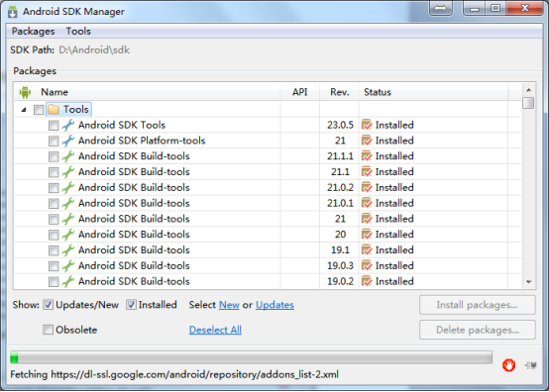The width and height of the screenshot is (549, 392).
Task: Check the Build-tools 19.0.3 checkbox
Action: click(54, 266)
